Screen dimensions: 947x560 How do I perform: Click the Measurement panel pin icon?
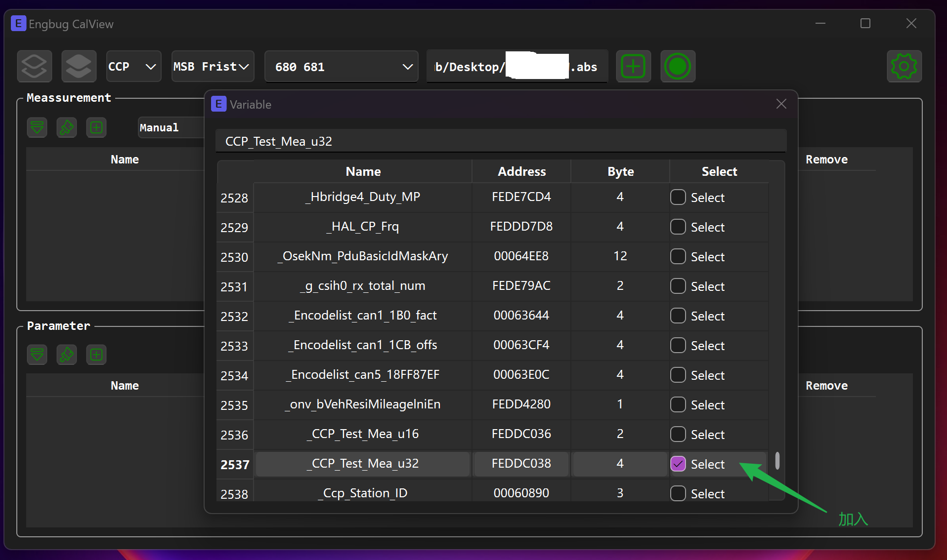pyautogui.click(x=67, y=127)
